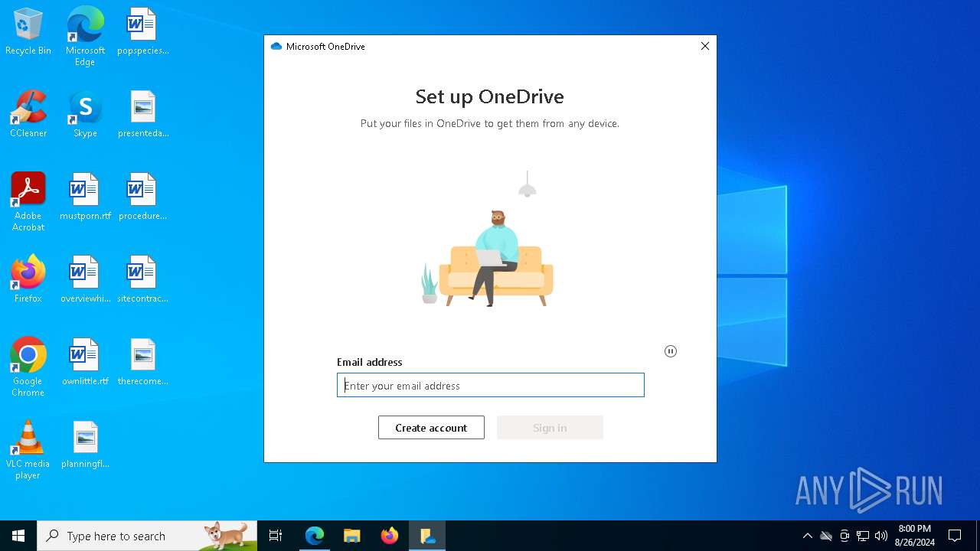Select the planningfl image file icon

pos(85,445)
